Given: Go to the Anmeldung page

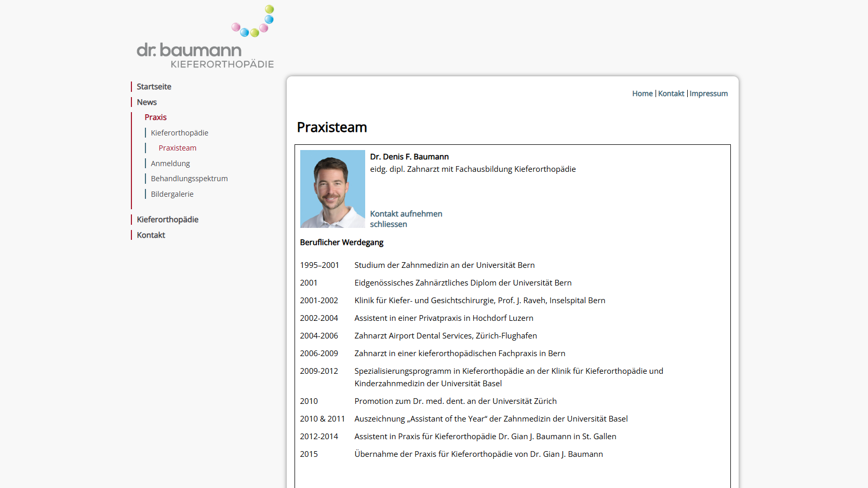Looking at the screenshot, I should pyautogui.click(x=170, y=164).
